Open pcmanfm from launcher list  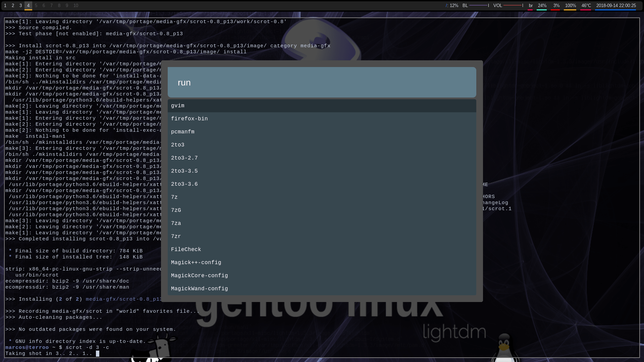pos(322,132)
